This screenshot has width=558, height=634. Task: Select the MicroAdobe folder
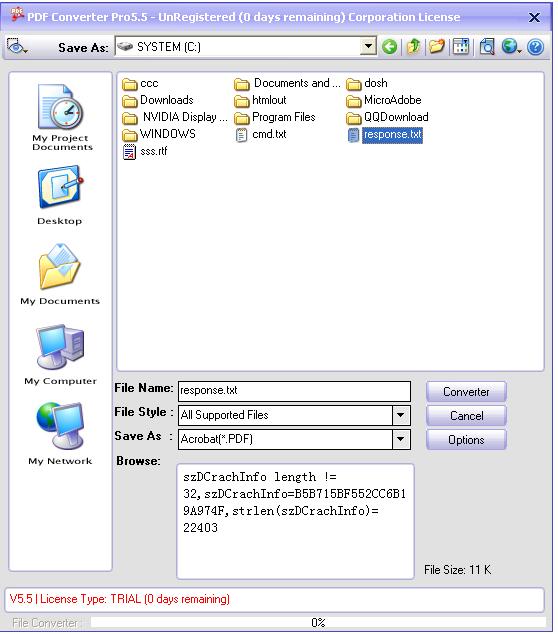pos(384,100)
